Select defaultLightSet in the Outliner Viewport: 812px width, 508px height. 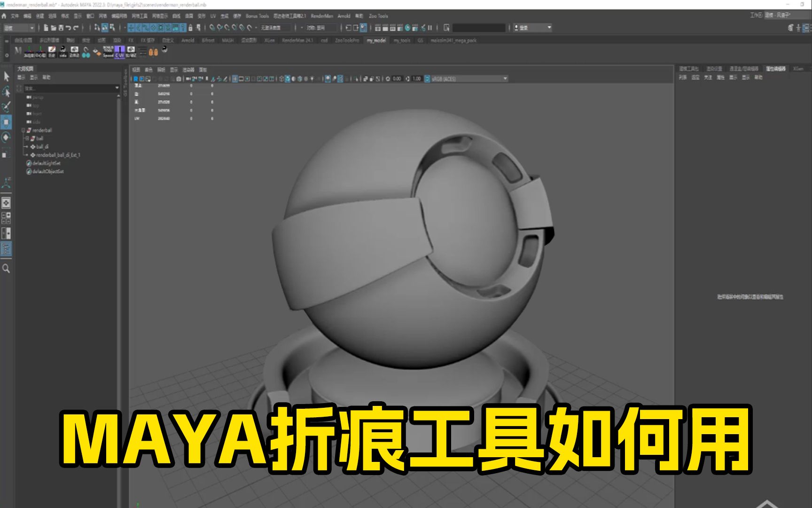[46, 163]
